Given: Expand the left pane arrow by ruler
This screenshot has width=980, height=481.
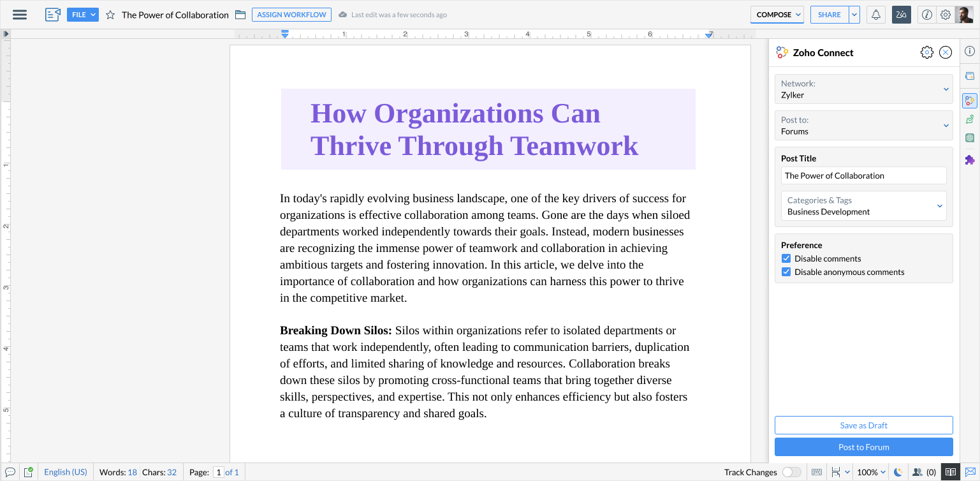Looking at the screenshot, I should pyautogui.click(x=6, y=33).
